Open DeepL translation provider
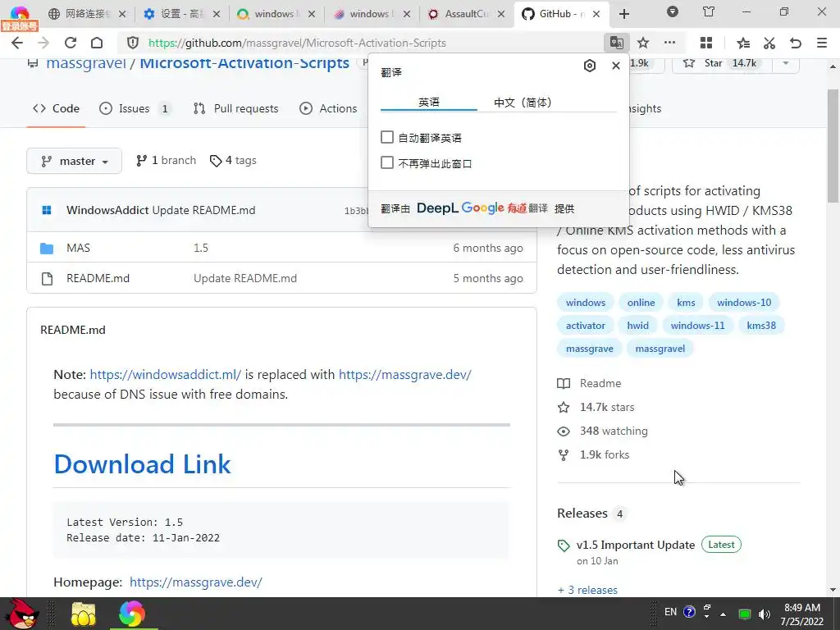 [437, 208]
